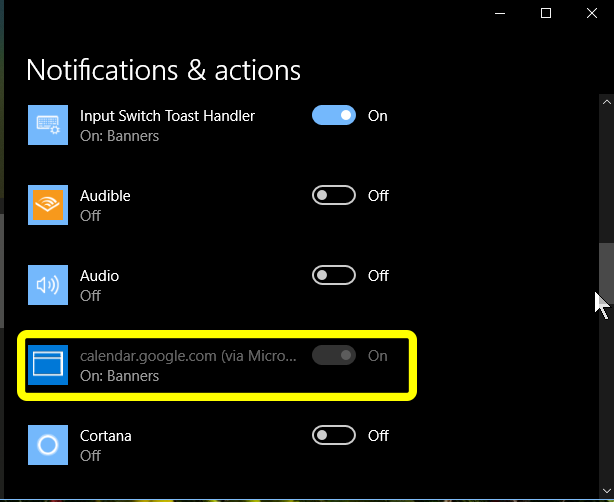This screenshot has width=614, height=502.
Task: Click the calendar.google.com window icon
Action: click(48, 365)
